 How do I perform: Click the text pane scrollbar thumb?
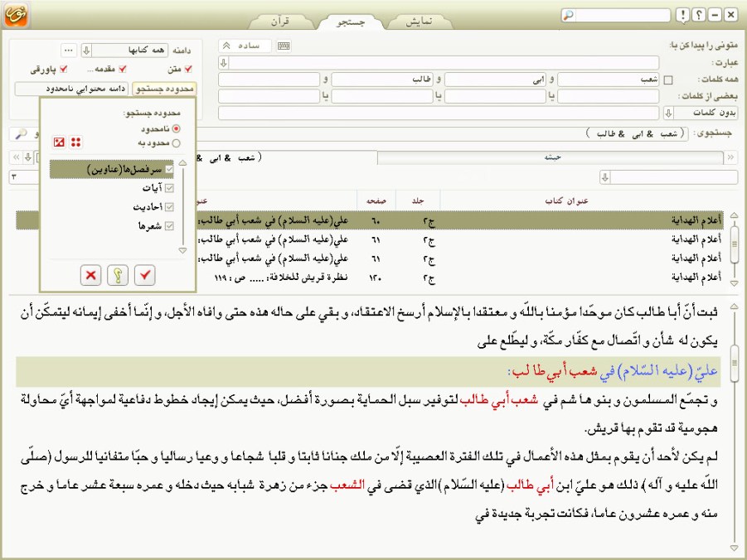pos(735,363)
